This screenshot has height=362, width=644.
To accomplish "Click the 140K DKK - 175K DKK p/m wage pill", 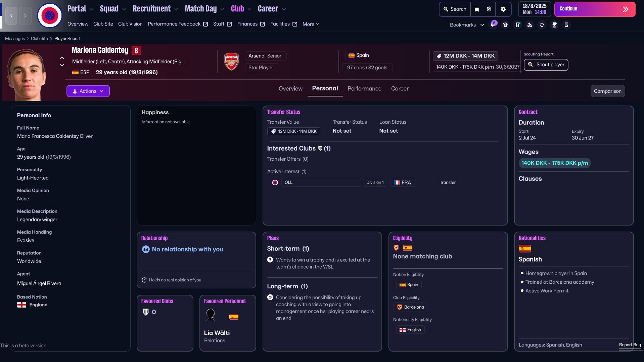I will point(554,163).
